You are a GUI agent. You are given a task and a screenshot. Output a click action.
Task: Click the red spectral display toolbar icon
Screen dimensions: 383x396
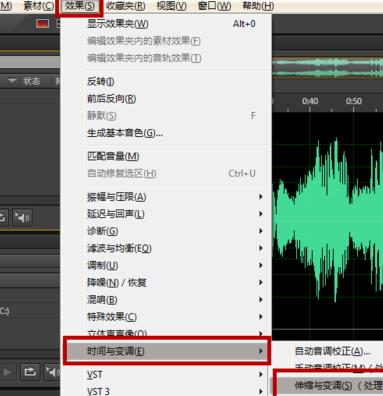pyautogui.click(x=42, y=24)
